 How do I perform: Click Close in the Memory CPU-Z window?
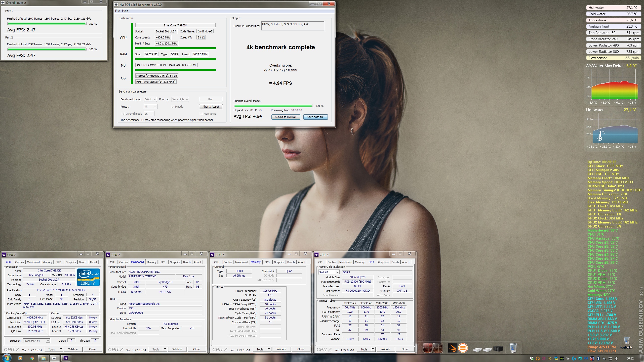pos(301,349)
